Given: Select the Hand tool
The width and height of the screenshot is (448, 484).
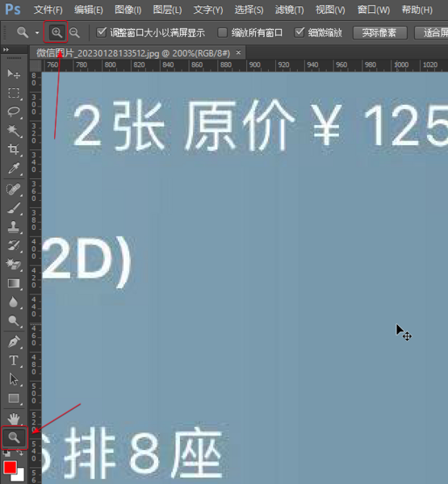Looking at the screenshot, I should [x=14, y=419].
